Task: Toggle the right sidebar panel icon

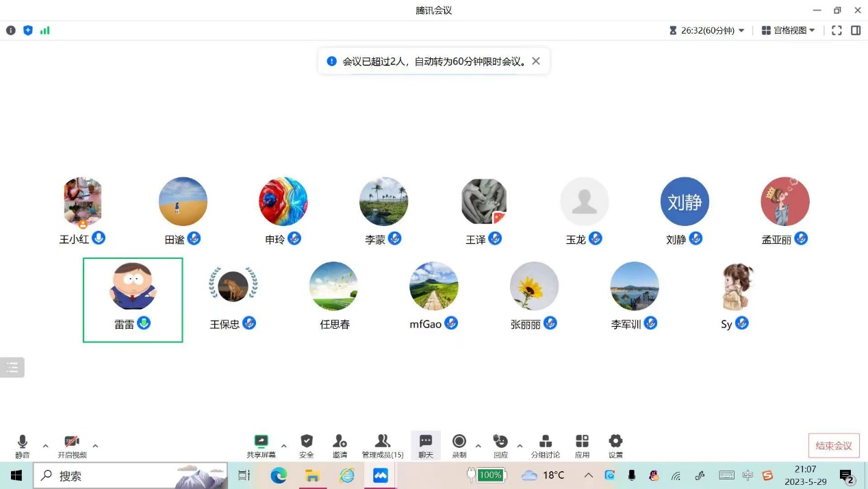Action: 856,30
